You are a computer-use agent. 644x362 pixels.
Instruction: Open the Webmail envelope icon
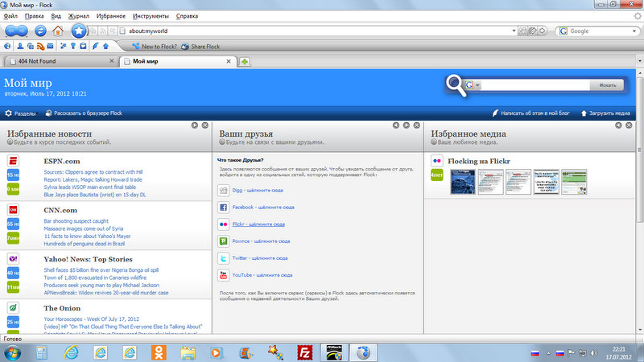coord(50,47)
